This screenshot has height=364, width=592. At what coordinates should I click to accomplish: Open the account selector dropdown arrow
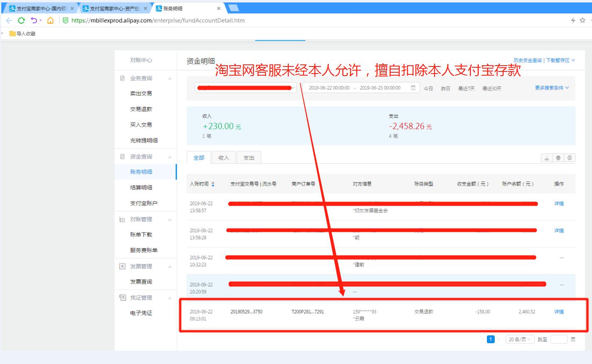293,88
